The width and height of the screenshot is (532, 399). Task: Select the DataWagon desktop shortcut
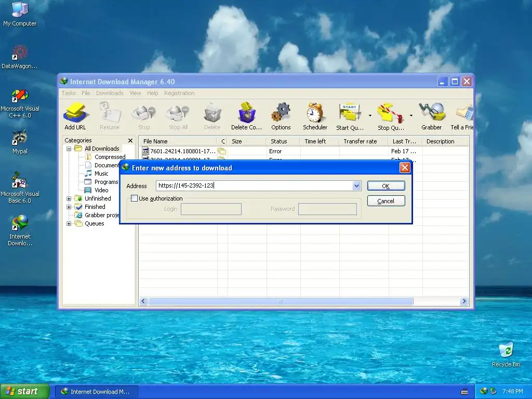pyautogui.click(x=20, y=52)
